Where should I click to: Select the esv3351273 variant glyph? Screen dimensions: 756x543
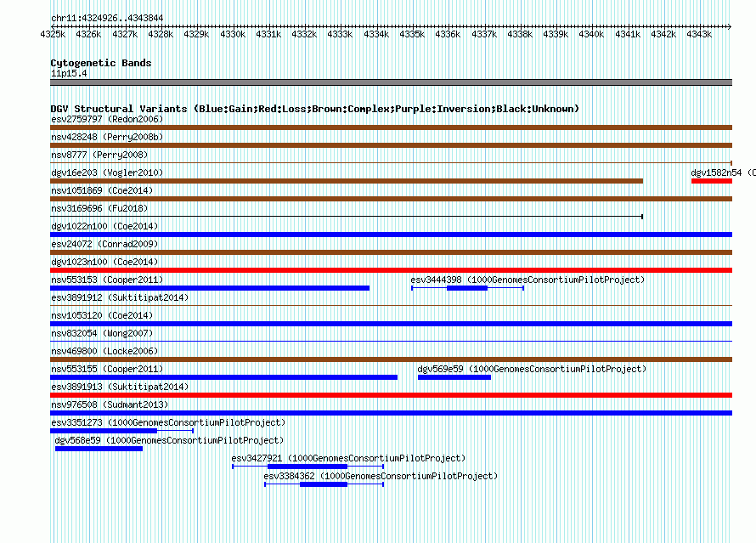(x=121, y=431)
